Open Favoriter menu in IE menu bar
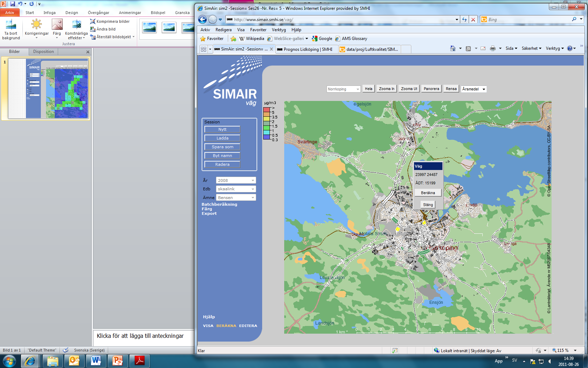The width and height of the screenshot is (588, 368). coord(258,30)
